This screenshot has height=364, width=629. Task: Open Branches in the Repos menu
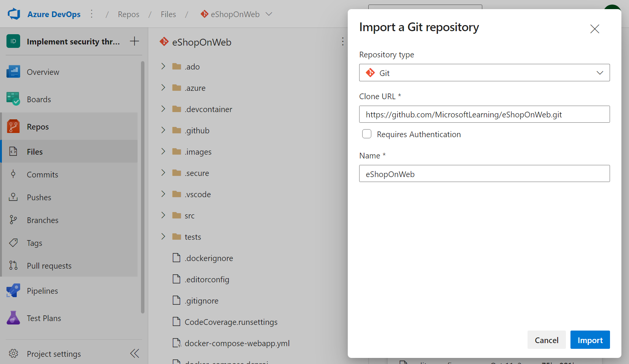[43, 220]
